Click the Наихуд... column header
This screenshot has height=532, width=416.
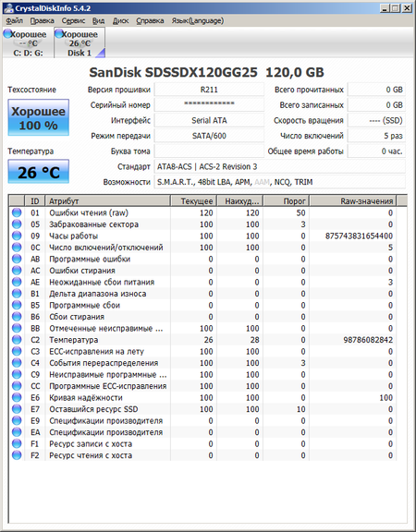(x=240, y=200)
